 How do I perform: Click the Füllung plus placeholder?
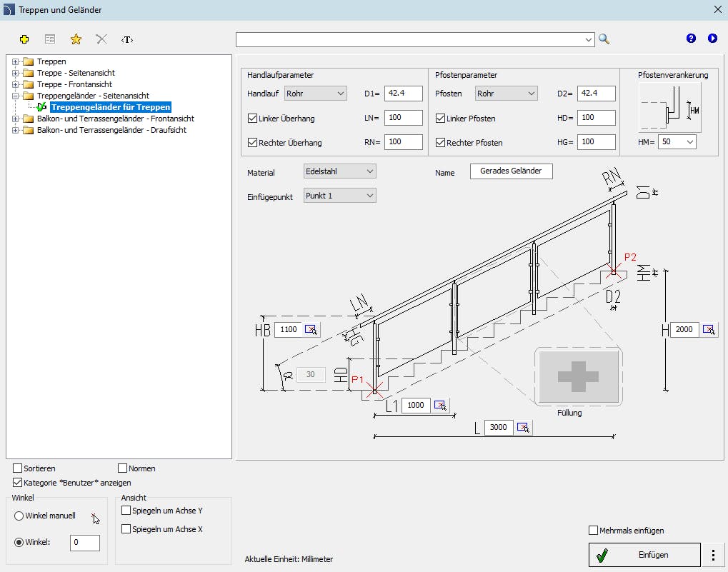[578, 376]
